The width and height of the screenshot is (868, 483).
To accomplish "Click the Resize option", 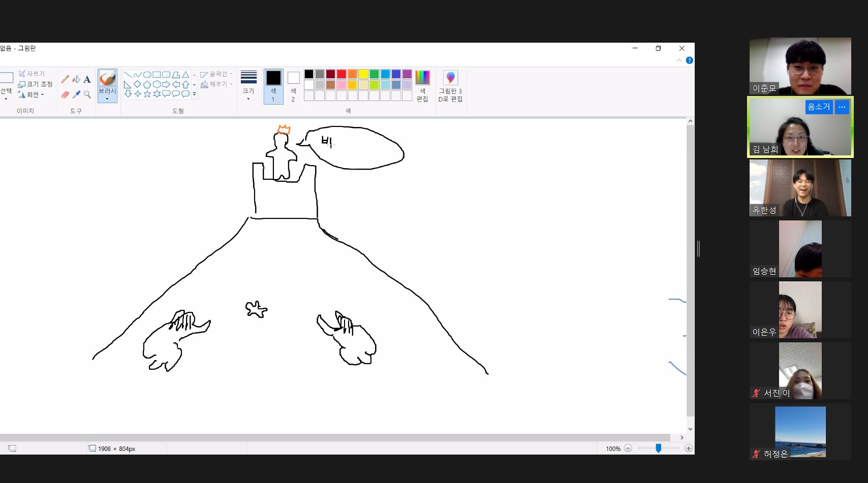I will pos(36,84).
